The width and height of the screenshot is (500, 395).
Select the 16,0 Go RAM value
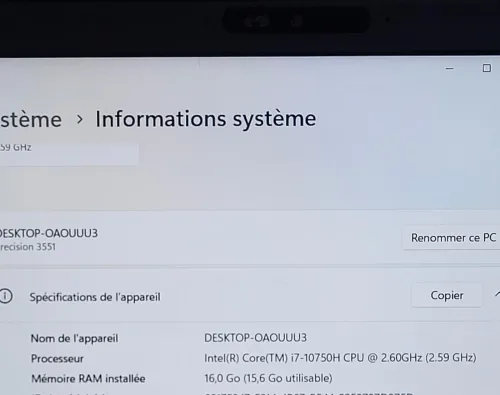268,378
